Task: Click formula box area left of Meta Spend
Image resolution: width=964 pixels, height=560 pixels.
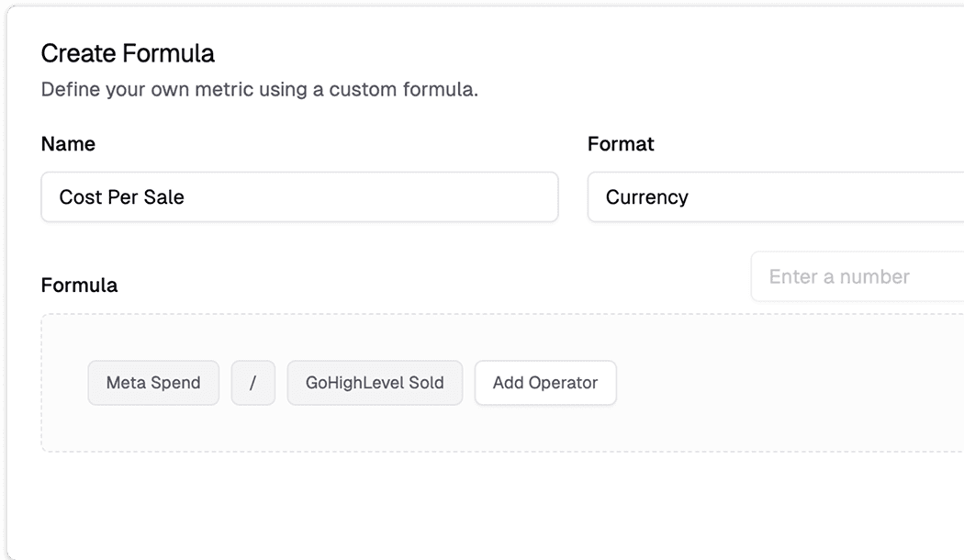Action: (64, 383)
